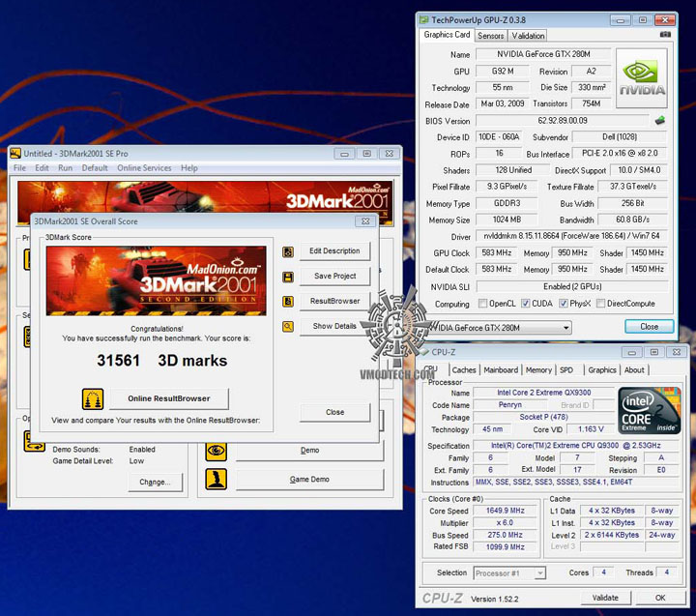Click the 3DMark2001 banner in score dialog

click(157, 280)
